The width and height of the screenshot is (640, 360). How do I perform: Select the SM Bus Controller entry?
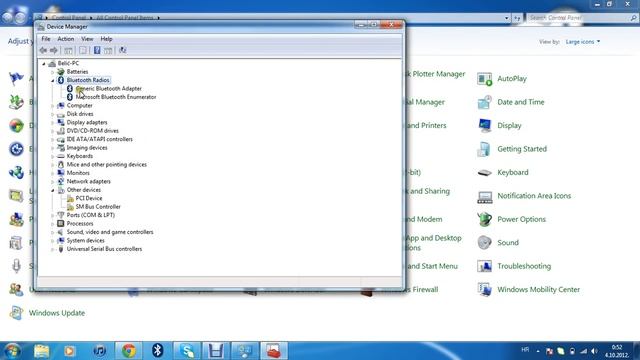click(x=98, y=207)
